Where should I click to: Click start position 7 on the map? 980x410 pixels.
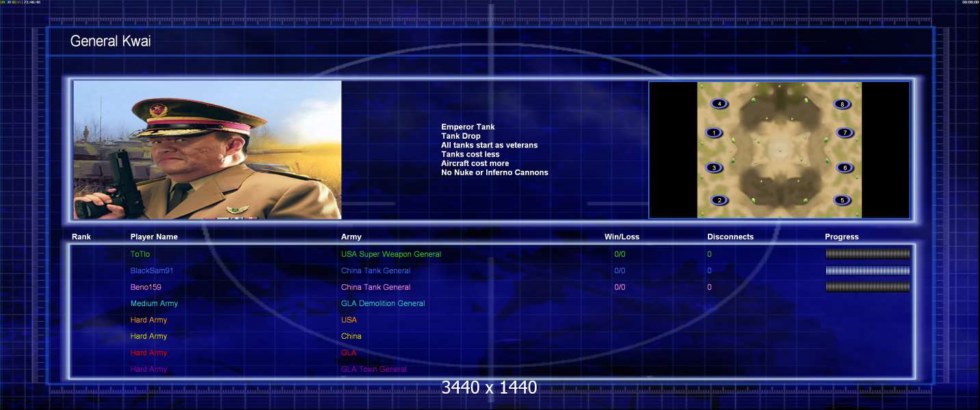click(845, 133)
